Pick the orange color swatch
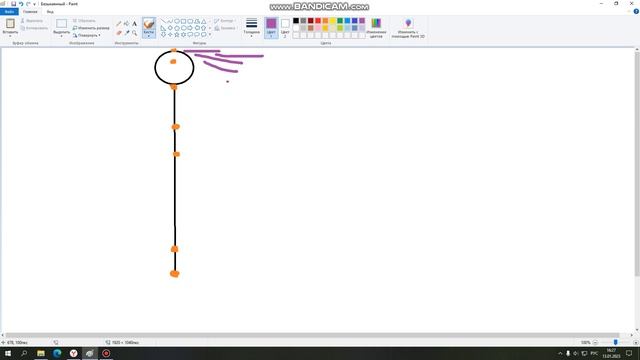Image resolution: width=640 pixels, height=360 pixels. 325,21
